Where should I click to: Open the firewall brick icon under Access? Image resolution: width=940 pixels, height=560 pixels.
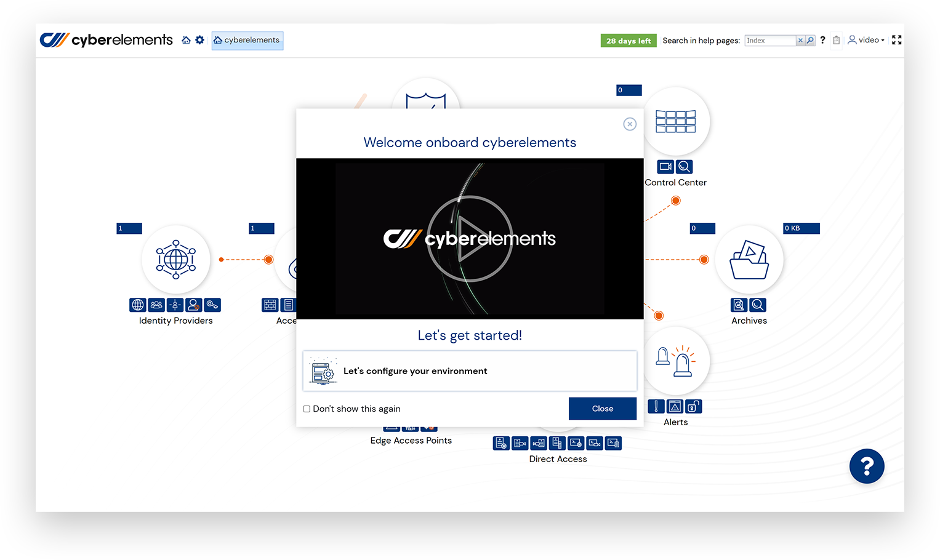coord(270,305)
